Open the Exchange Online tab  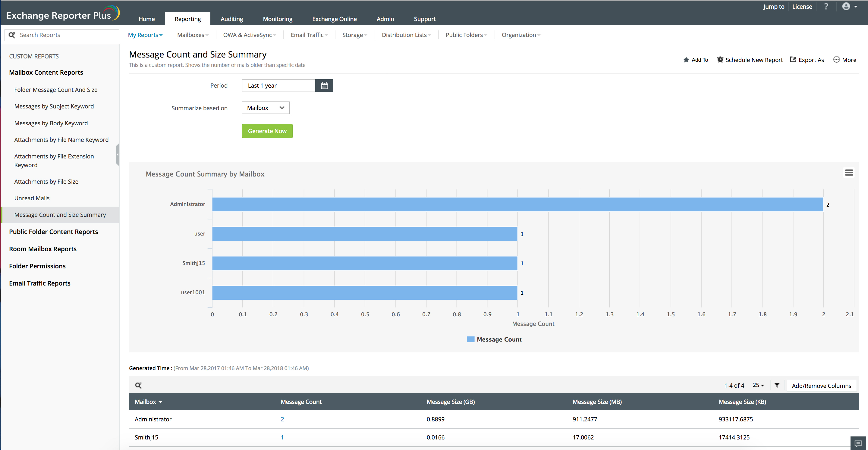click(334, 19)
